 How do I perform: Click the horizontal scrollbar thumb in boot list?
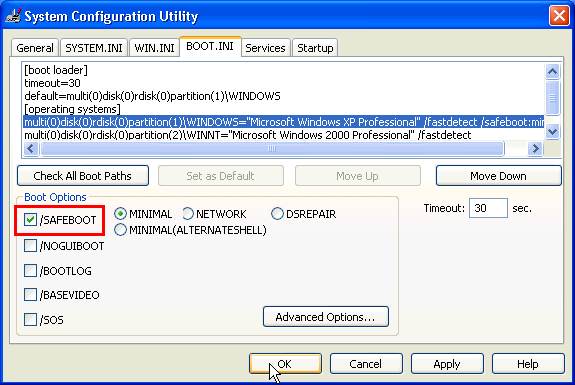[272, 148]
